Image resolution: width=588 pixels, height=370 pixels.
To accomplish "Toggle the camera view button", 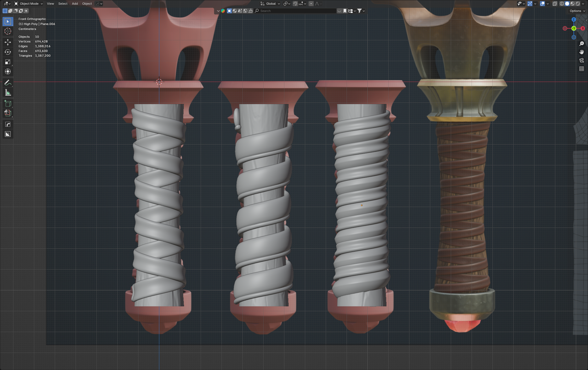I will click(582, 61).
